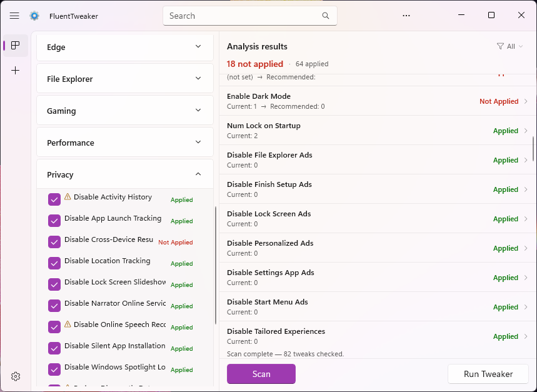Open the All filter dropdown

pos(509,46)
